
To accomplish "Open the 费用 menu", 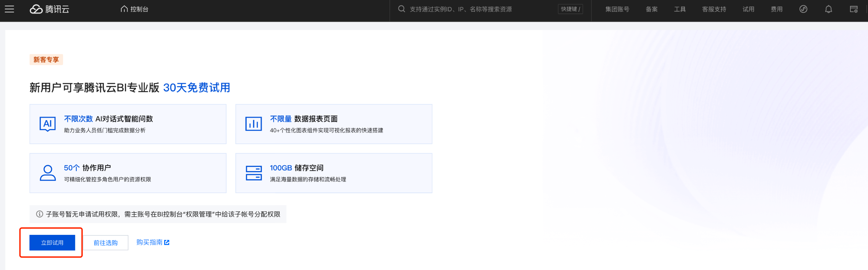I will [777, 9].
